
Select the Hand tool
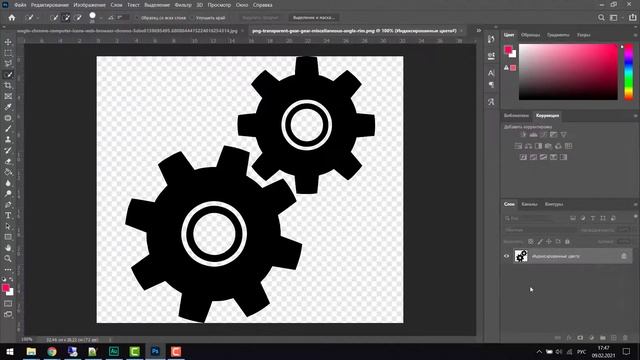pos(8,247)
